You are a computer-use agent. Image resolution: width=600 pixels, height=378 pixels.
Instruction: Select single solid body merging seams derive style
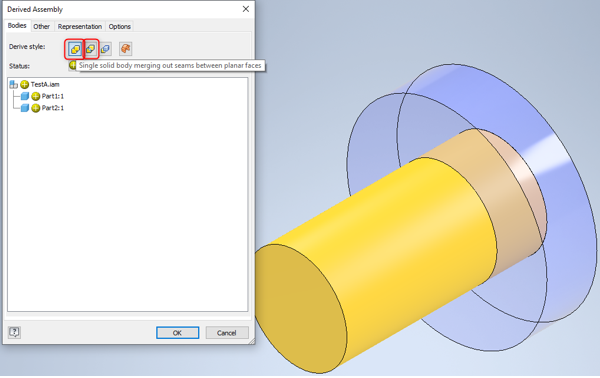(75, 49)
